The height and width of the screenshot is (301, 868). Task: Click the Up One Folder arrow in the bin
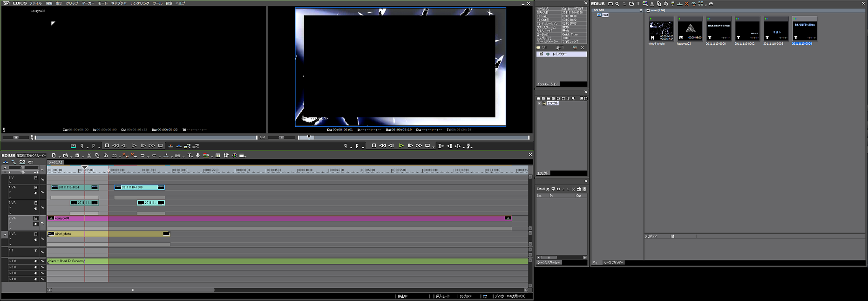point(624,4)
